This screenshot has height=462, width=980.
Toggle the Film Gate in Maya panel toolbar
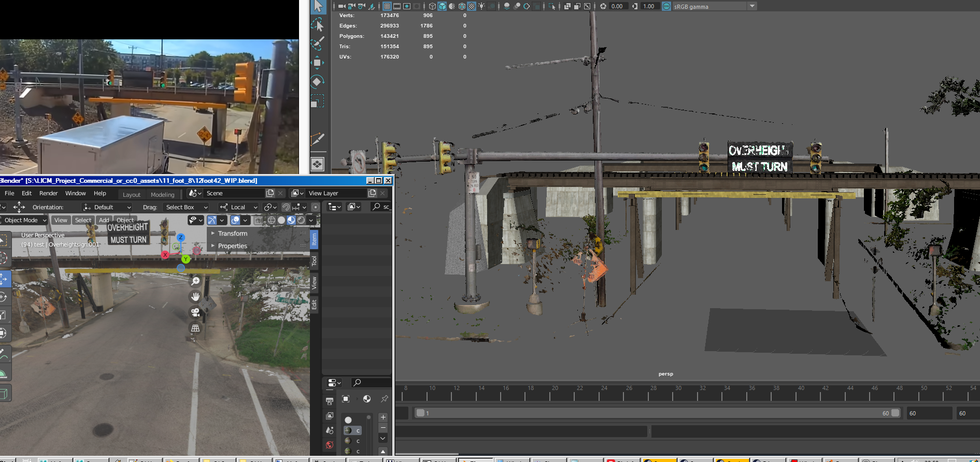[396, 6]
